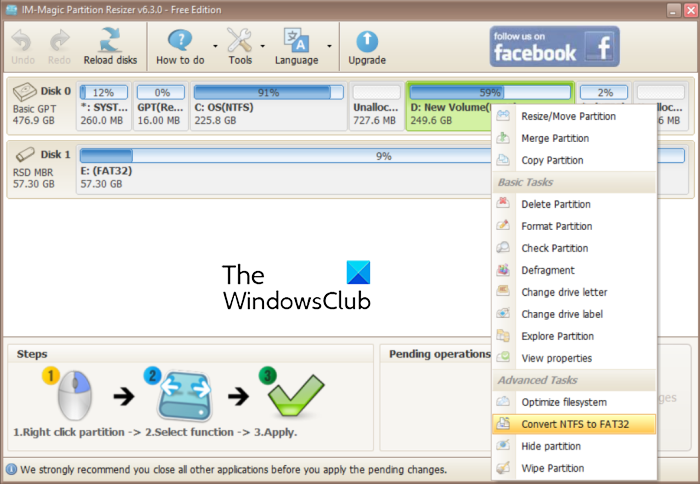Image resolution: width=700 pixels, height=484 pixels.
Task: Click the Upgrade label
Action: point(367,60)
